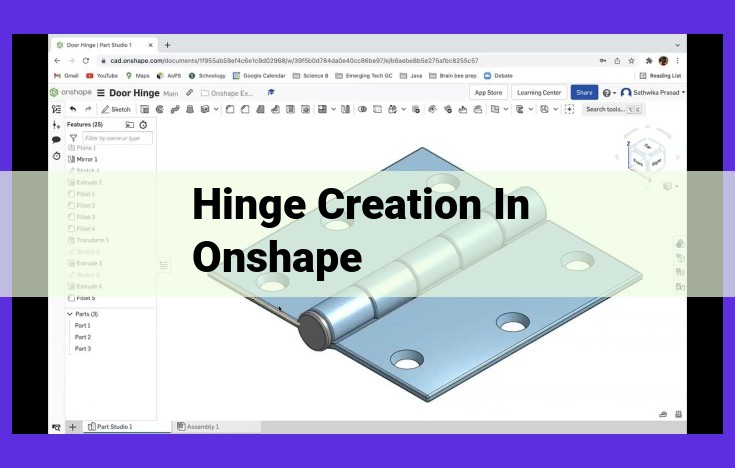Open the comments panel icon
This screenshot has height=468, width=735.
56,140
